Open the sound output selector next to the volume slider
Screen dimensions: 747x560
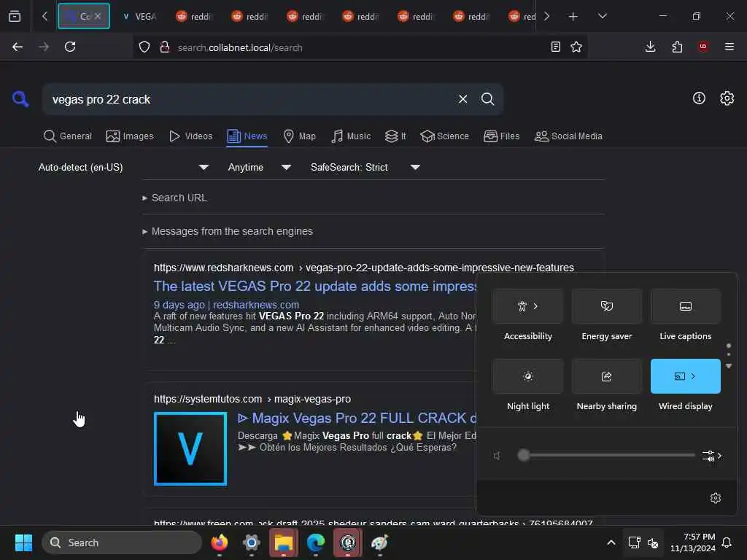tap(712, 456)
